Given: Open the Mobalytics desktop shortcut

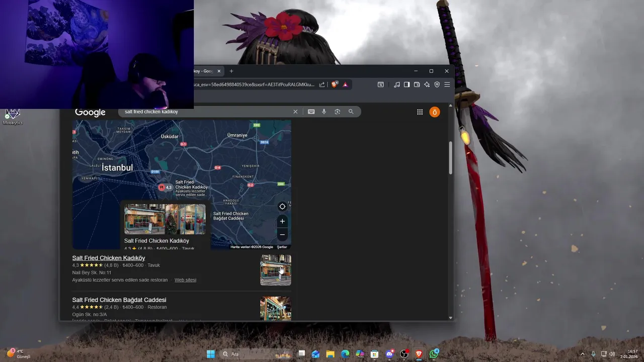Looking at the screenshot, I should pyautogui.click(x=13, y=116).
